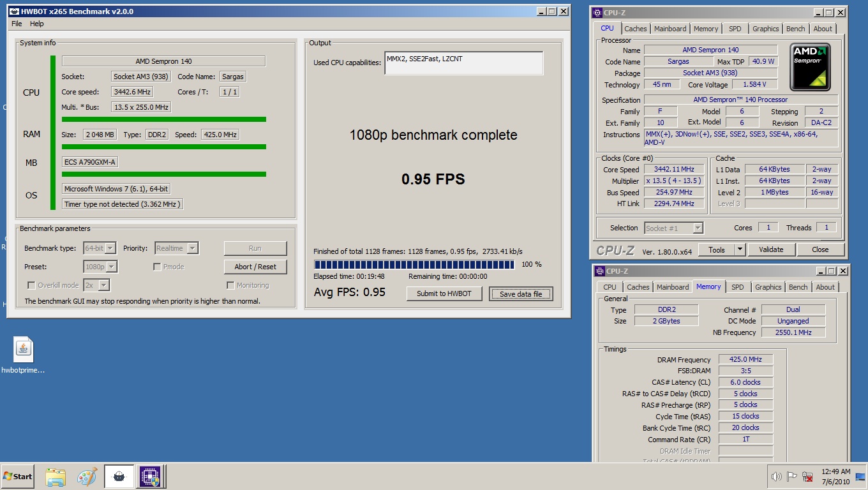Switch to Mainboard tab in upper CPU-Z
Screen dimensions: 868x490
point(670,29)
